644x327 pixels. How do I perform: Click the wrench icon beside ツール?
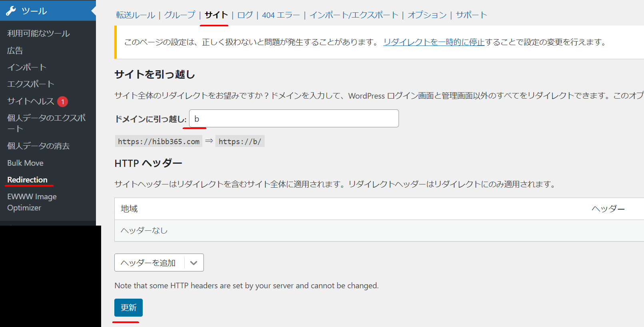click(x=11, y=11)
